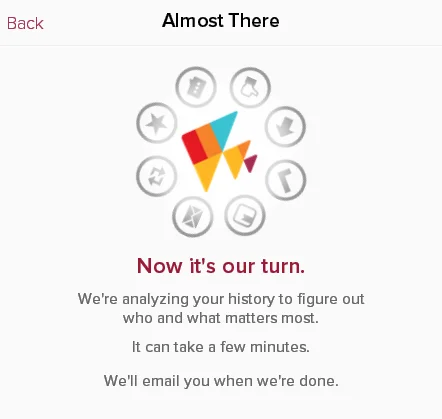The image size is (442, 419).
Task: Click the Almost There page title
Action: [x=221, y=21]
